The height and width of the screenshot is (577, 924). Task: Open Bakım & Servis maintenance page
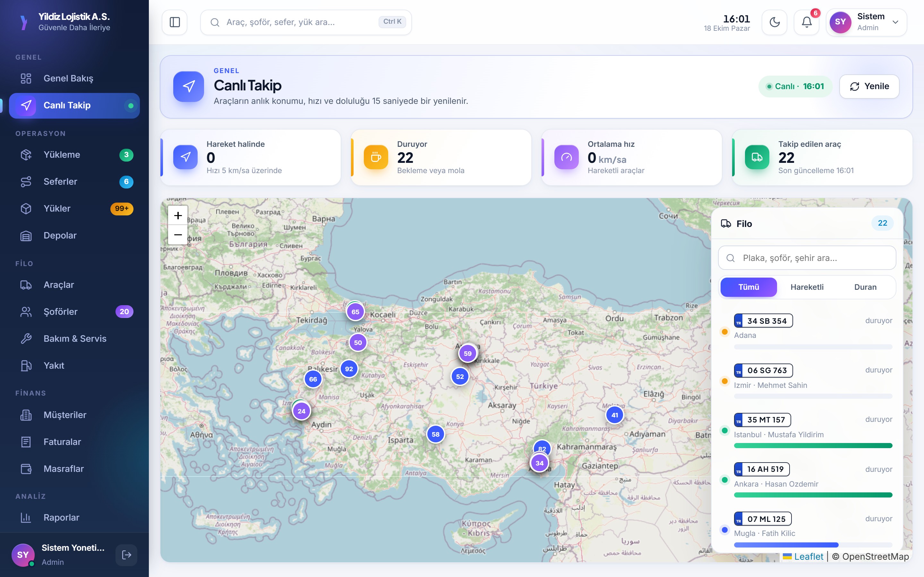point(74,339)
